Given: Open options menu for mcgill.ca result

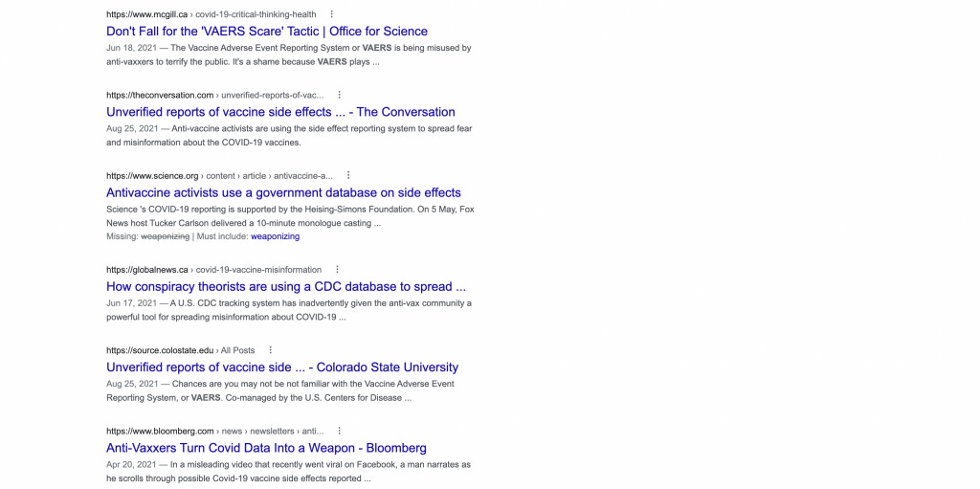Looking at the screenshot, I should click(331, 13).
